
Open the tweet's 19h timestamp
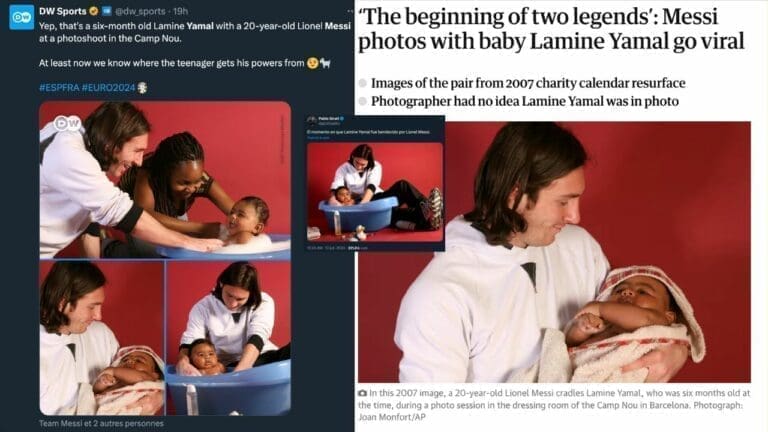pyautogui.click(x=180, y=11)
